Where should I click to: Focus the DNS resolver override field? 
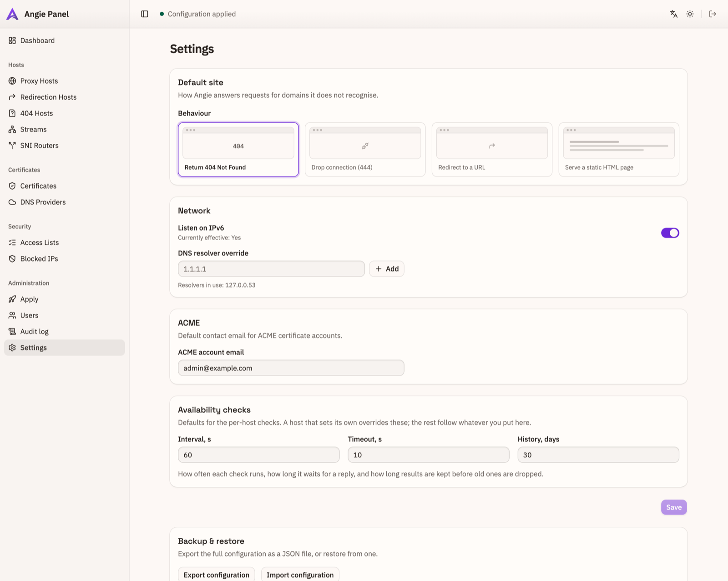[x=271, y=269]
